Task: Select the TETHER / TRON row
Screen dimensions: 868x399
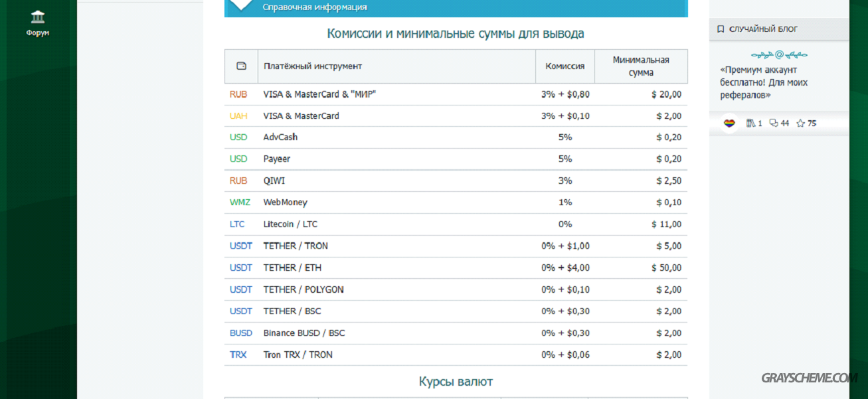Action: [456, 246]
